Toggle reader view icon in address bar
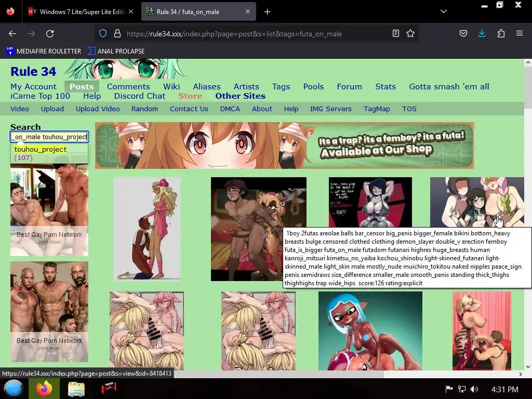Image resolution: width=532 pixels, height=399 pixels. click(x=395, y=33)
